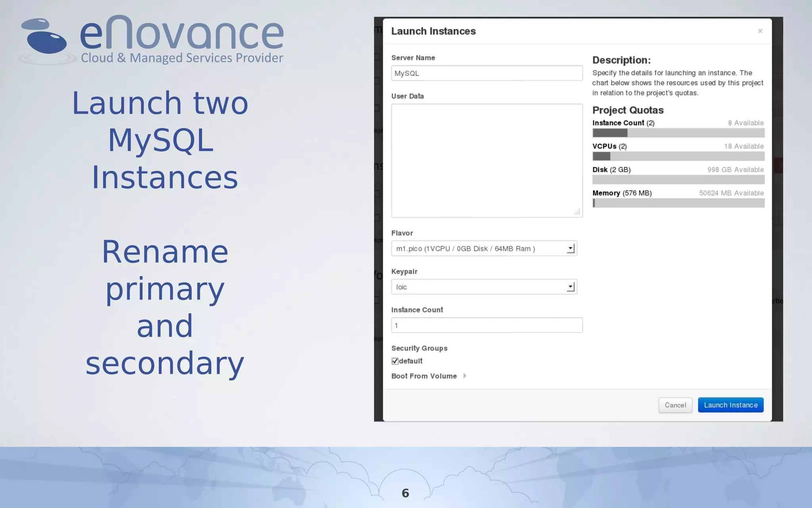Click the 'Keypair' field label
This screenshot has height=508, width=812.
pos(404,271)
